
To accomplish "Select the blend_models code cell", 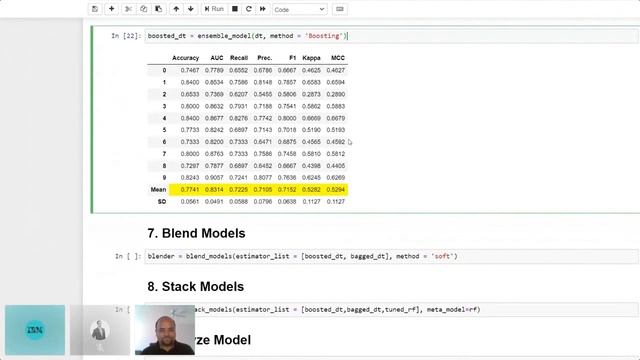I will 391,256.
